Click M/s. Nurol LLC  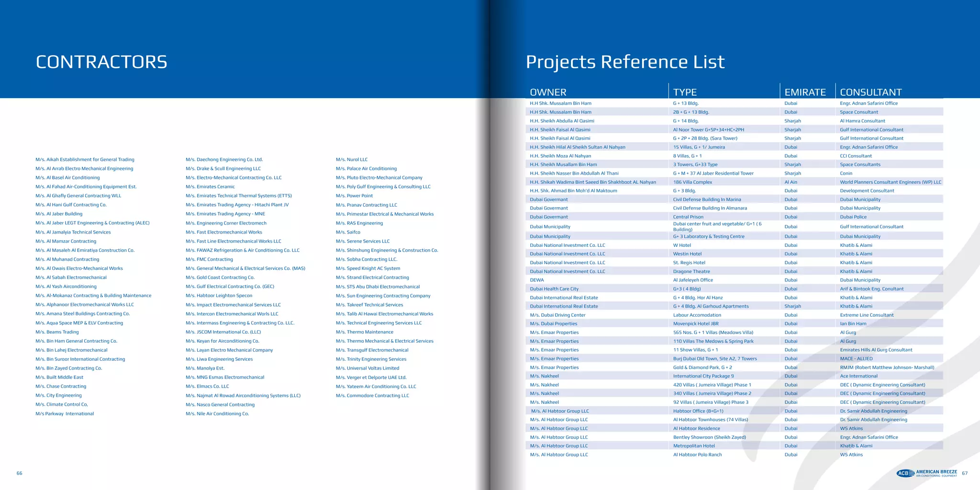pos(352,159)
